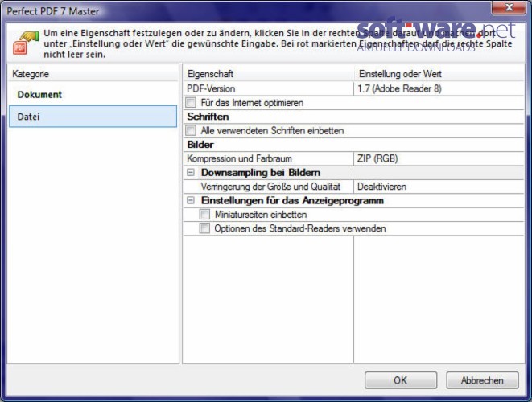
Task: Enable 'Für das Internet optimieren' checkbox
Action: click(x=191, y=102)
